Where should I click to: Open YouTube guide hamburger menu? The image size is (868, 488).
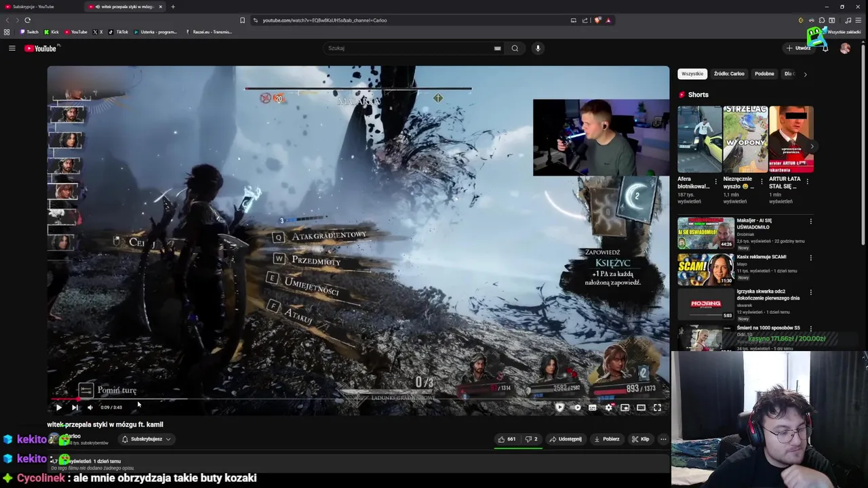point(12,48)
